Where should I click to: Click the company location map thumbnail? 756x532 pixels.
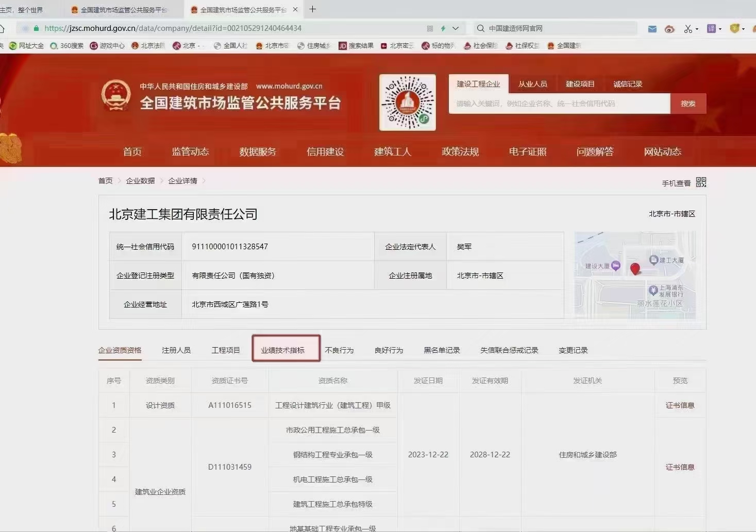point(635,276)
